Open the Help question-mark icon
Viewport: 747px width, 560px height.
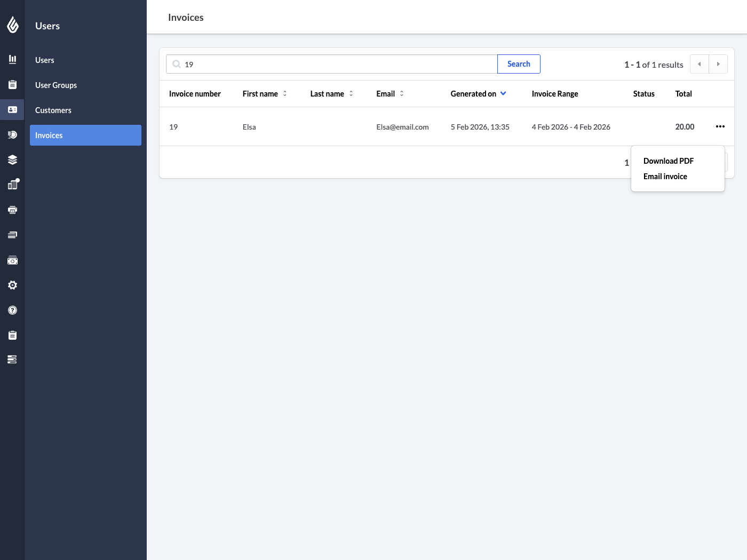point(12,310)
